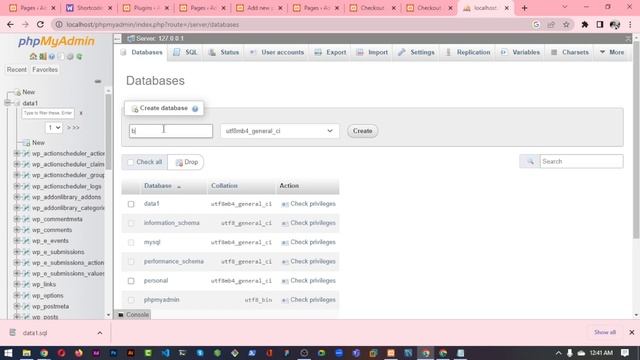Open the collation dropdown utf8mb4_general_ci

(280, 131)
